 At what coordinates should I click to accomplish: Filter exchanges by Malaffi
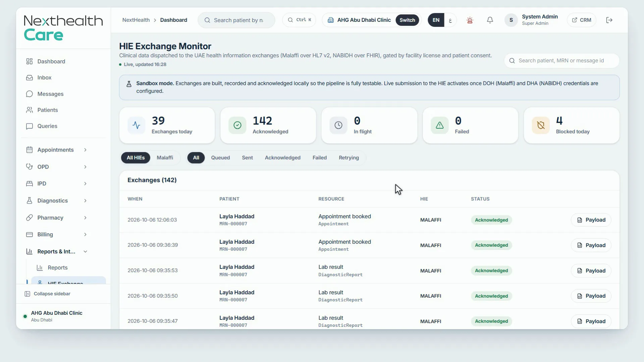[x=165, y=158]
